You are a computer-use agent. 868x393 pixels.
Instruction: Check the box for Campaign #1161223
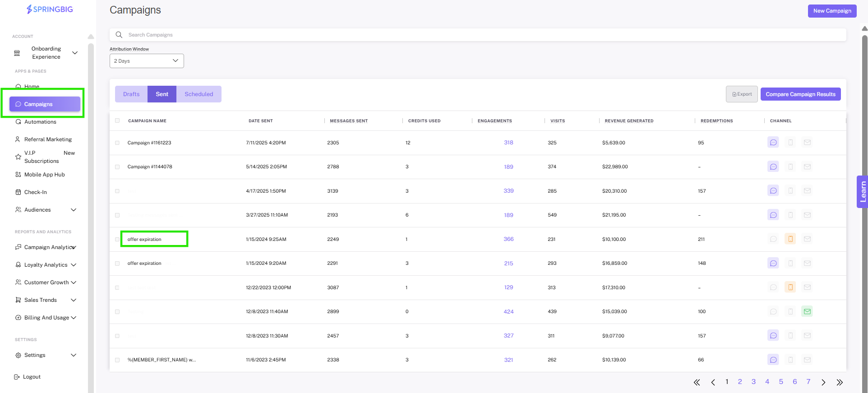(x=117, y=143)
